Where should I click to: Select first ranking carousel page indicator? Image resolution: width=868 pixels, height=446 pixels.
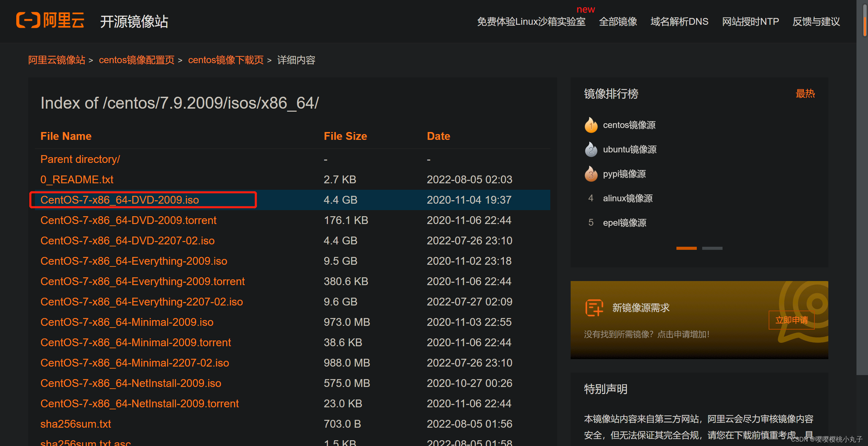pos(686,248)
